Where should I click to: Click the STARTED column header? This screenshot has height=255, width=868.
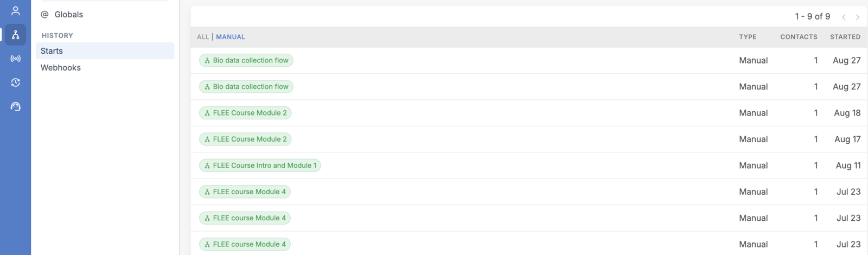(845, 37)
